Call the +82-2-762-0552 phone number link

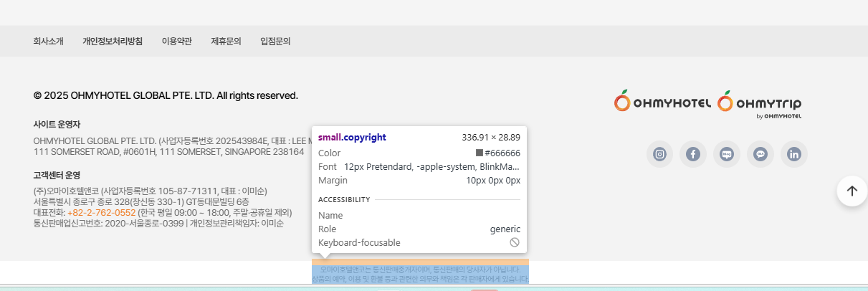(x=101, y=213)
